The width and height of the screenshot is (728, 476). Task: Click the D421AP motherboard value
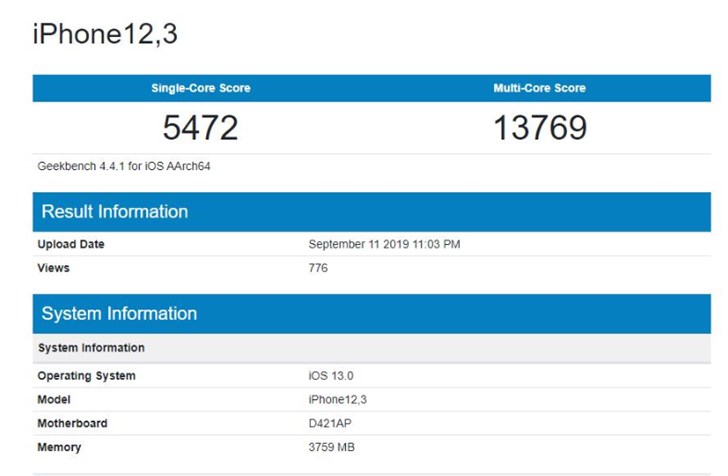pyautogui.click(x=331, y=424)
